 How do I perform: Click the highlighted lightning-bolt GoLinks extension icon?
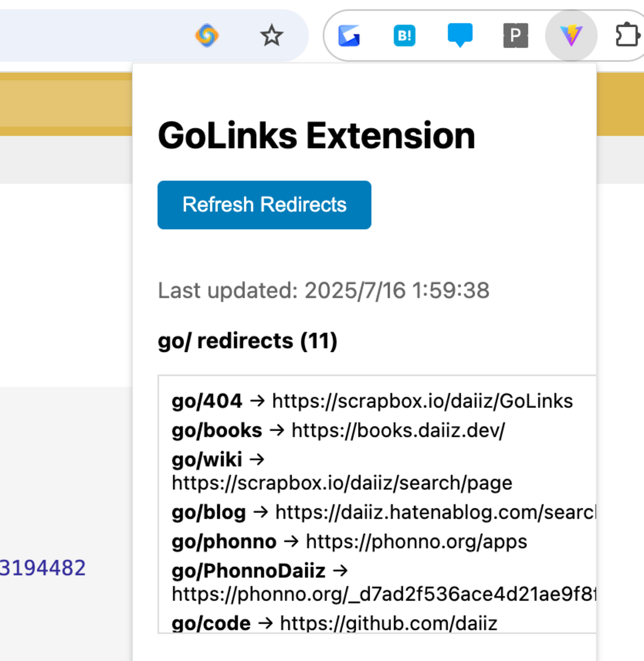click(572, 35)
